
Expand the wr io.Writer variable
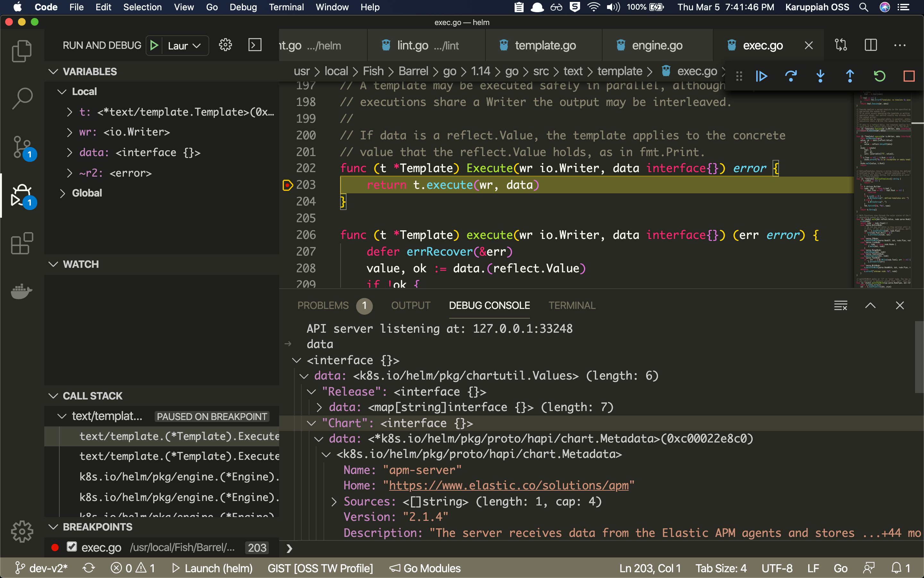[x=70, y=132]
